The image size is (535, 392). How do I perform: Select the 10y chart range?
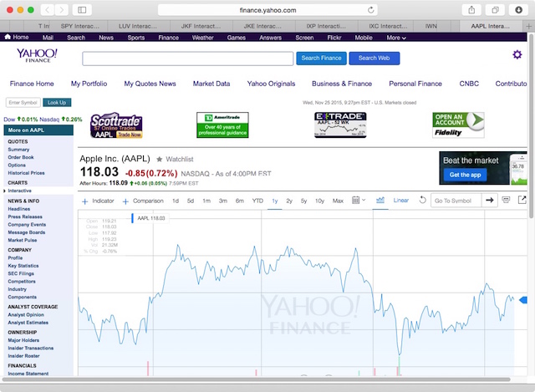[x=319, y=201]
